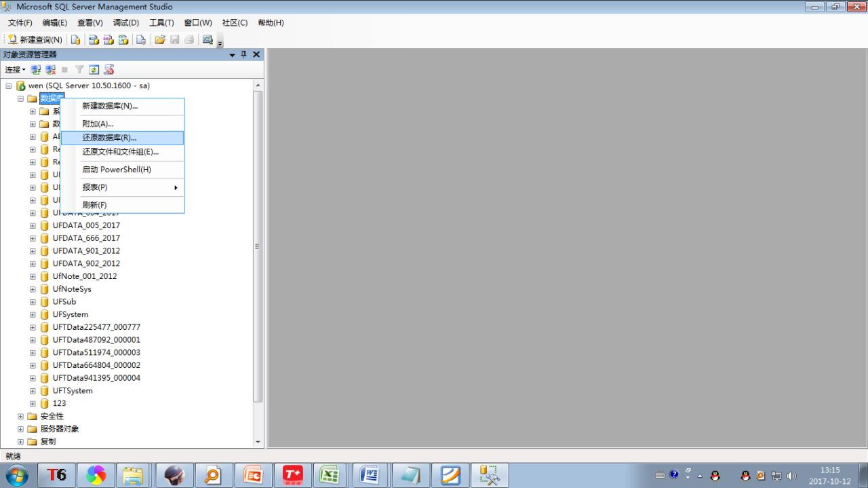Expand the UFDATA_666_2017 database node
The image size is (868, 488).
coord(33,238)
